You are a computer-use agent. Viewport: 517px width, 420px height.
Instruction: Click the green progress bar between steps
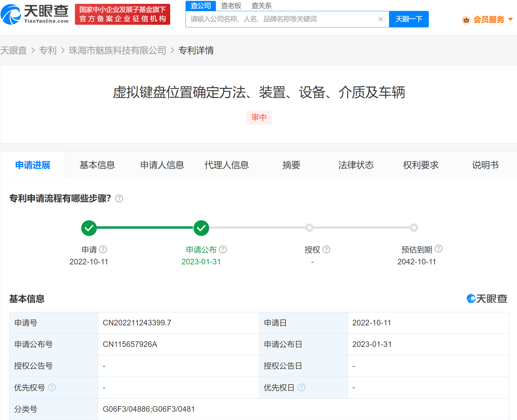(145, 228)
